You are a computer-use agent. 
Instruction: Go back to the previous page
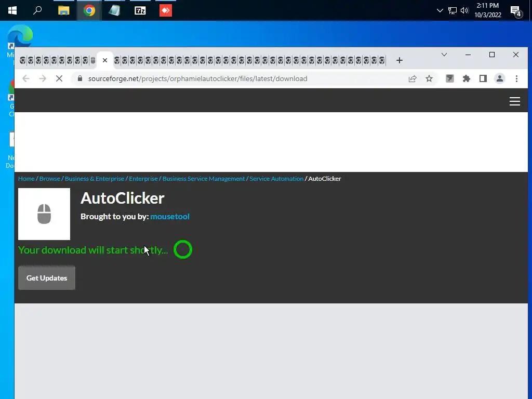pos(26,79)
